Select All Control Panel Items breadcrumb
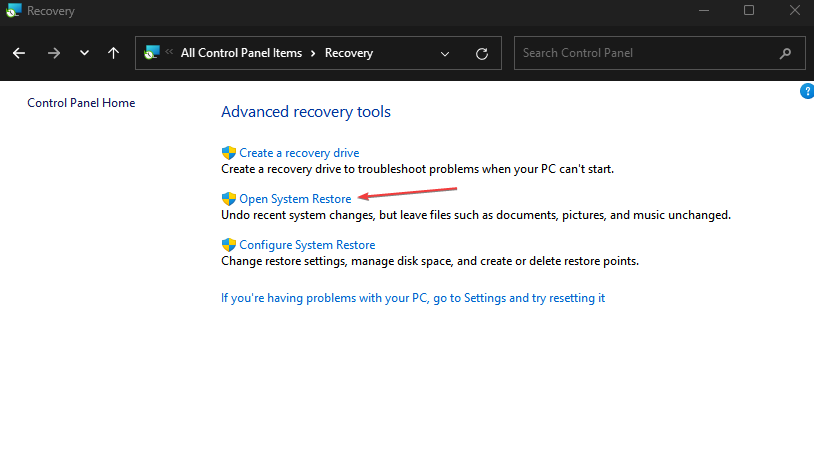 241,53
